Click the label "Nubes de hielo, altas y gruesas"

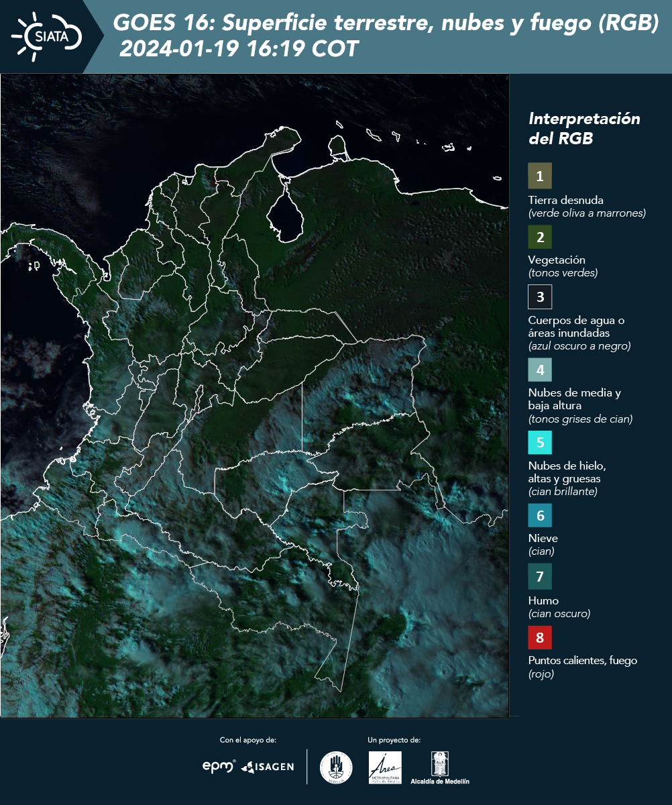tap(567, 472)
